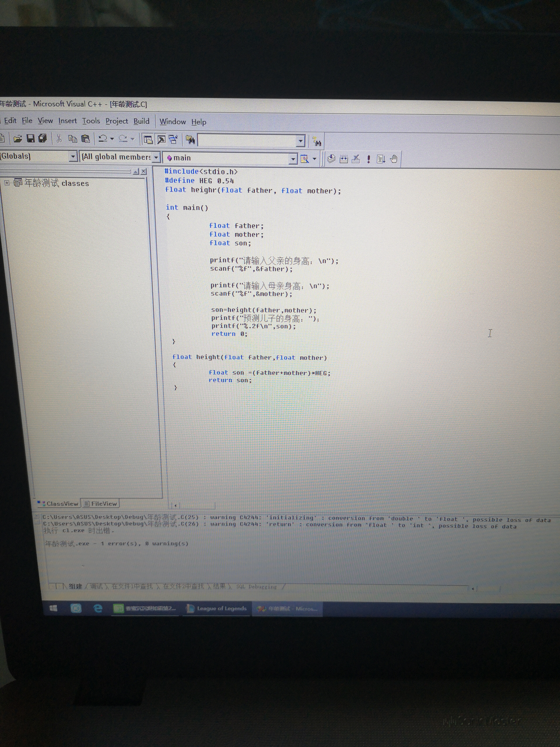Toggle the Workspace window icon
This screenshot has width=560, height=747.
point(148,139)
